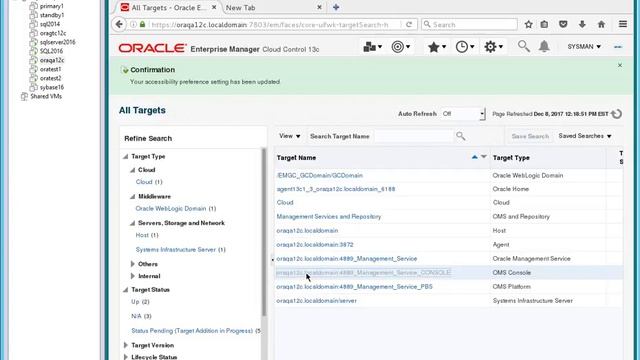Collapse the Cloud category
The width and height of the screenshot is (640, 360).
[x=133, y=170]
